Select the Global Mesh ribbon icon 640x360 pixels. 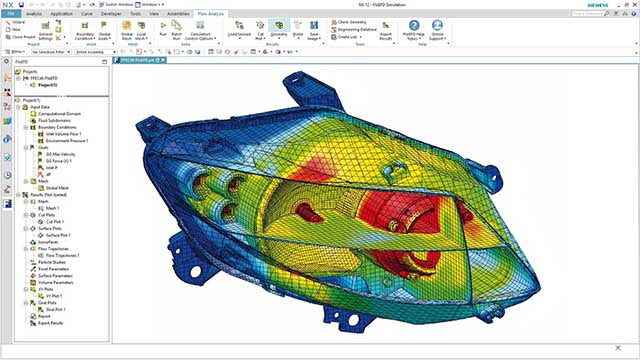coord(127,30)
